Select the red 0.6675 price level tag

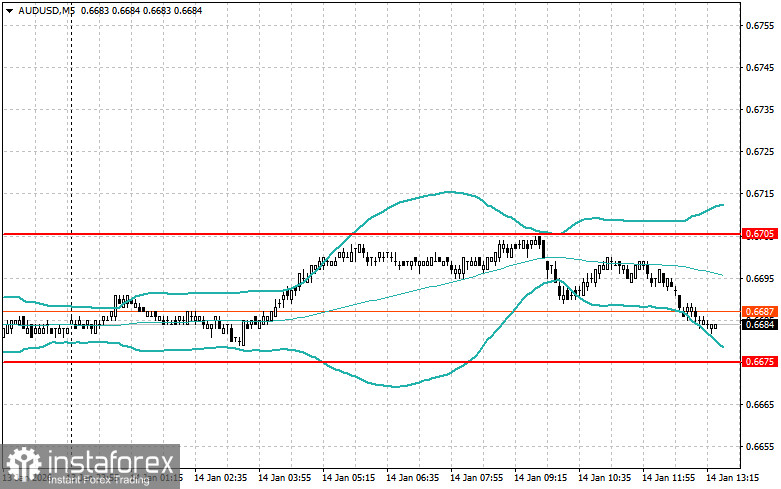(x=759, y=362)
